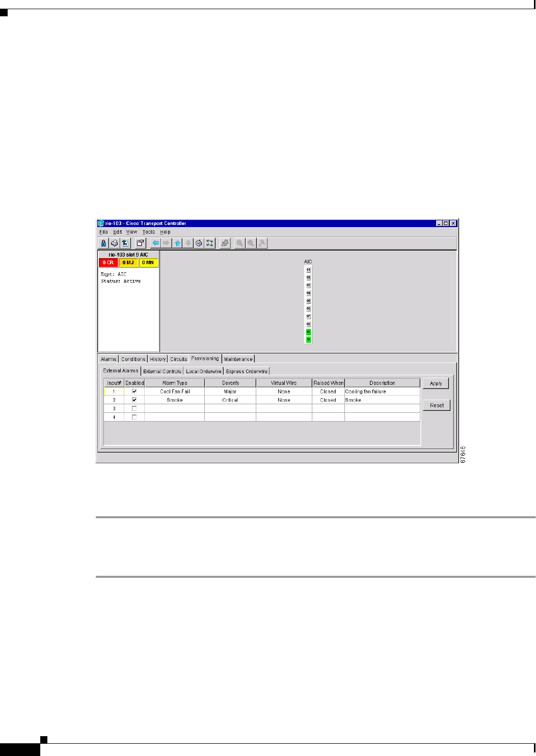Click the Alarm Type column header
Viewport: 536px width, 756px height.
[x=175, y=383]
